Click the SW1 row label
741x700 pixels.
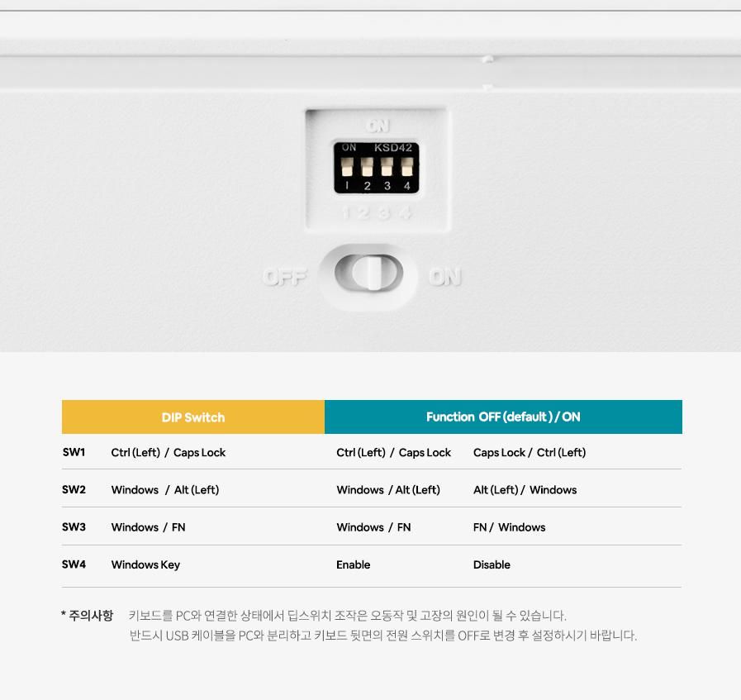pos(74,452)
